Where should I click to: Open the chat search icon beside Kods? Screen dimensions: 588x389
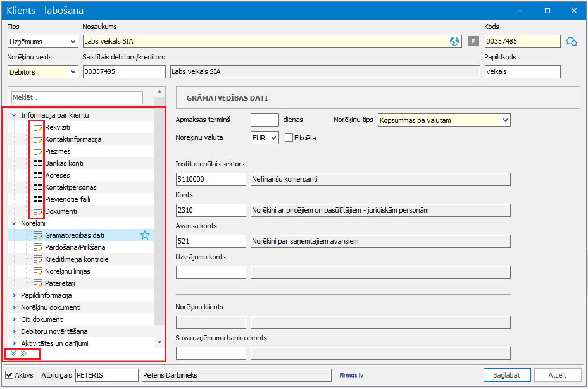click(572, 42)
